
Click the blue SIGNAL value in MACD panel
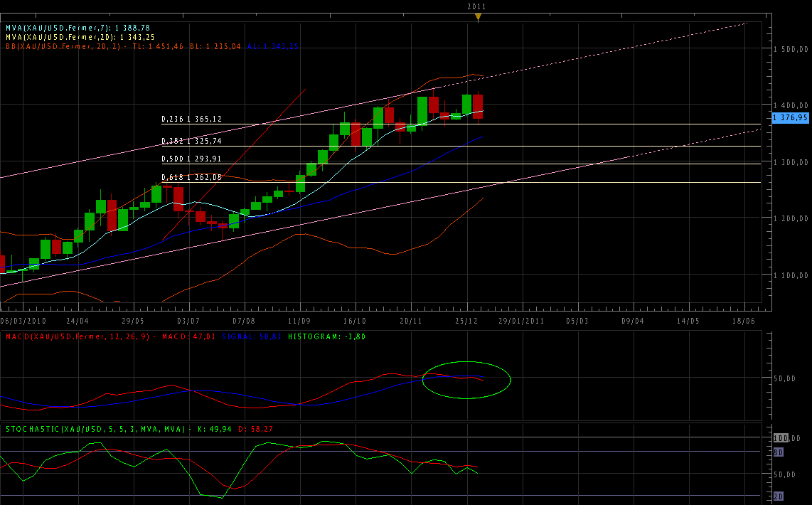245,336
